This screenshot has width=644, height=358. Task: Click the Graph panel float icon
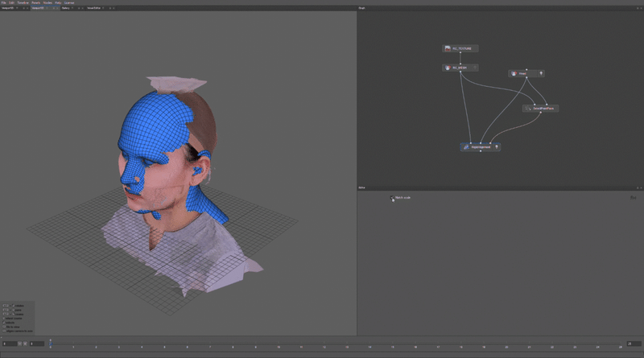(x=638, y=8)
